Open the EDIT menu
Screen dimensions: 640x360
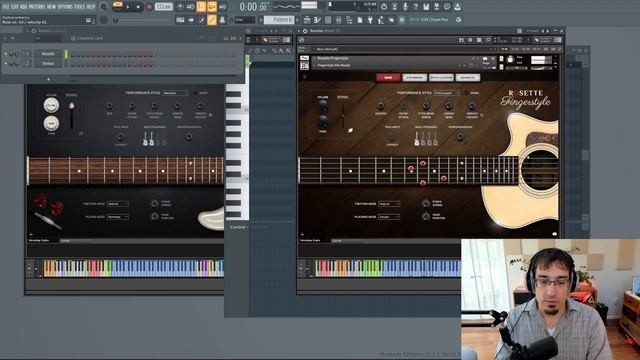(16, 7)
